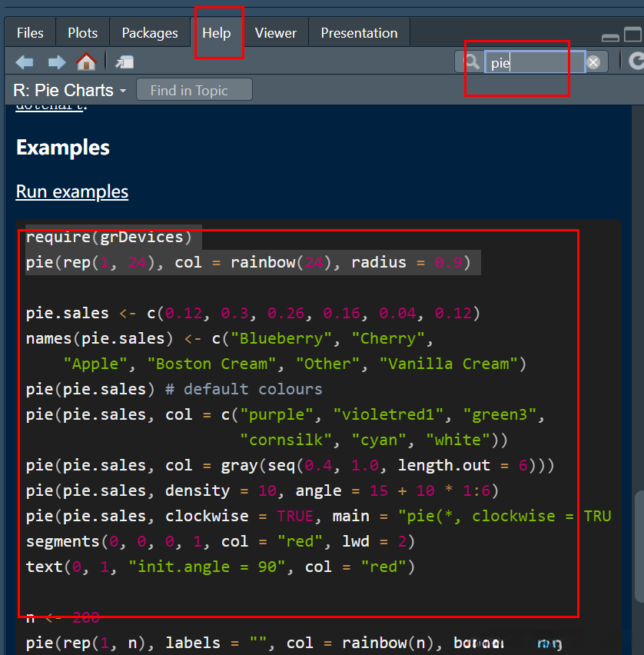
Task: Open the help home page
Action: [86, 62]
